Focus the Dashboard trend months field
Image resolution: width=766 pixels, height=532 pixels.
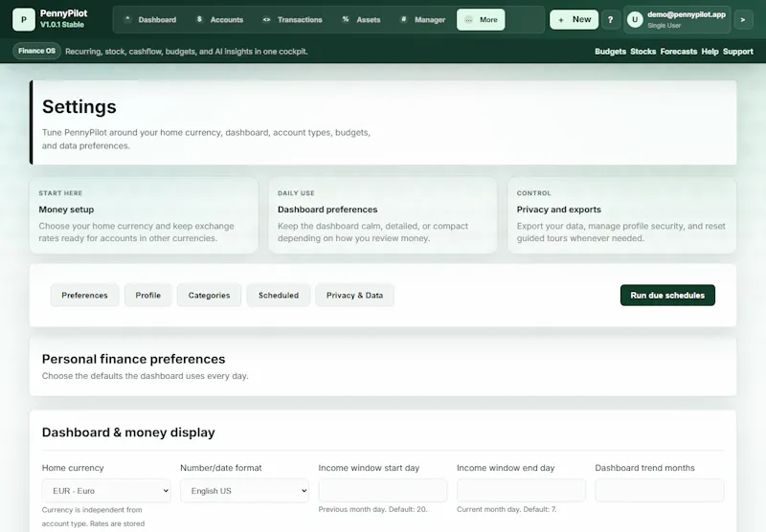660,490
